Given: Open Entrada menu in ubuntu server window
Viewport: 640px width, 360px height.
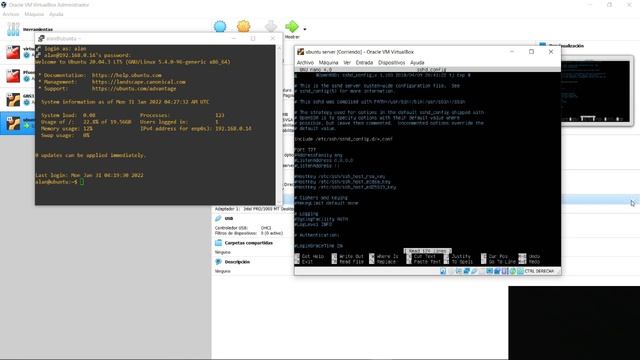Looking at the screenshot, I should [x=364, y=62].
